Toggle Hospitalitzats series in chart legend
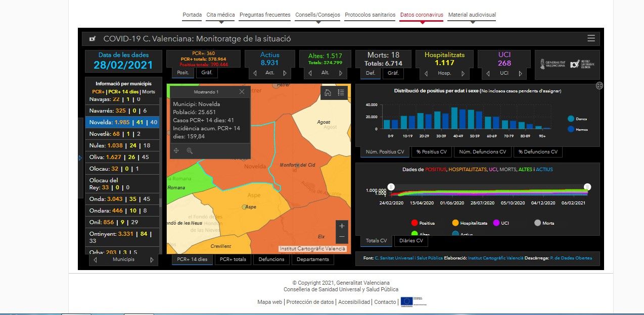This screenshot has width=644, height=315. coord(455,223)
